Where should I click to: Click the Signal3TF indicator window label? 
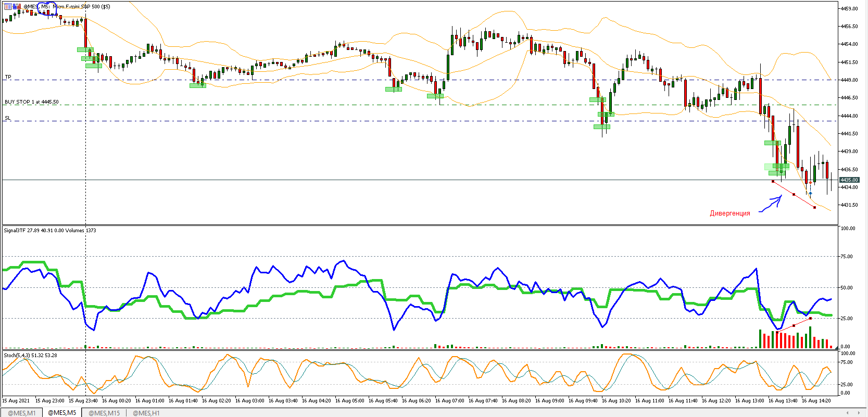[x=50, y=230]
